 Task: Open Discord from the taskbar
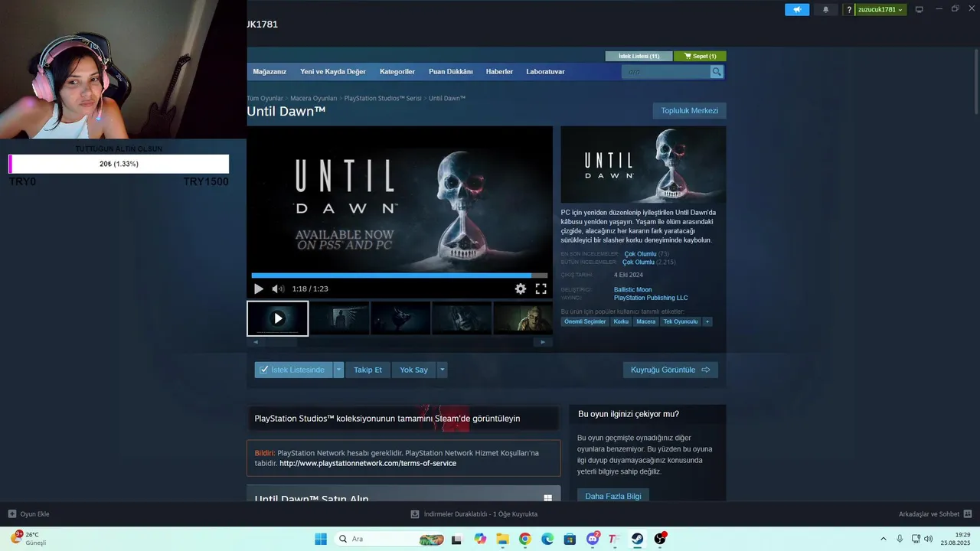tap(592, 539)
